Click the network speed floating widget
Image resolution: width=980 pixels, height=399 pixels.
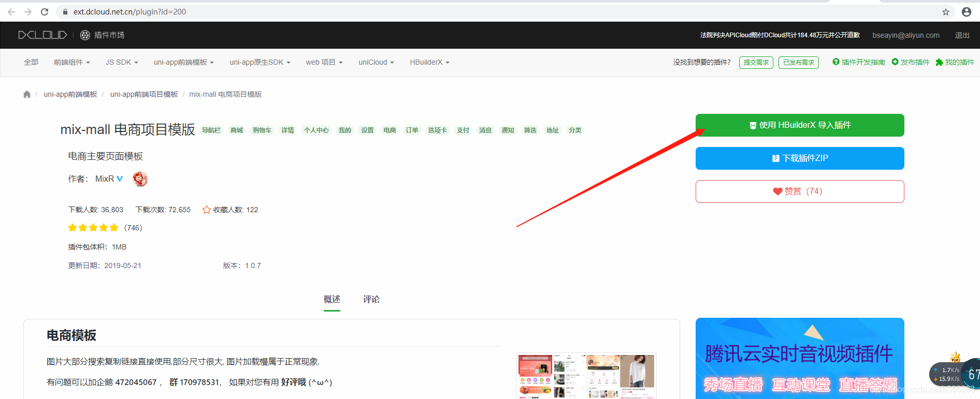[x=955, y=374]
